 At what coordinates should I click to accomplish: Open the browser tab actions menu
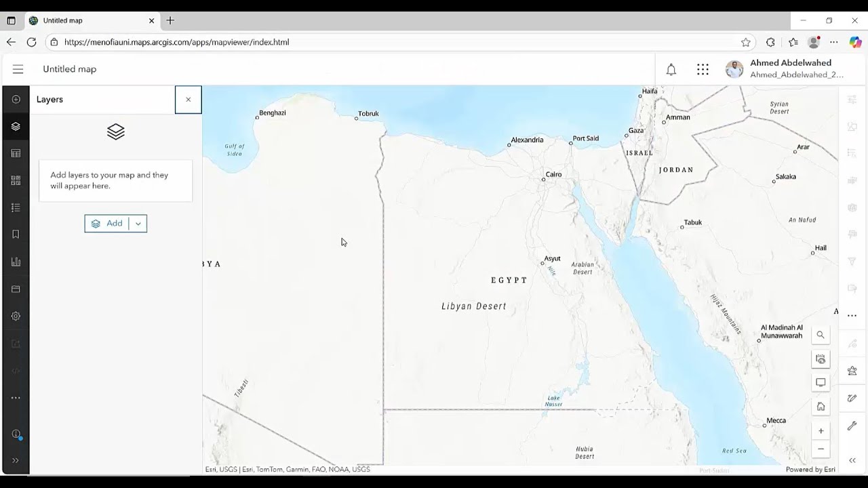coord(11,20)
